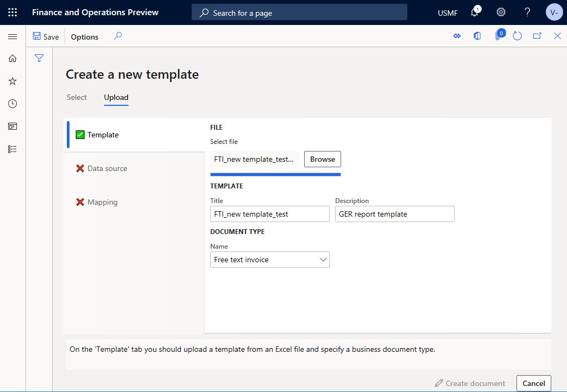This screenshot has height=392, width=567.
Task: Open the Document type Name dropdown
Action: pos(270,260)
